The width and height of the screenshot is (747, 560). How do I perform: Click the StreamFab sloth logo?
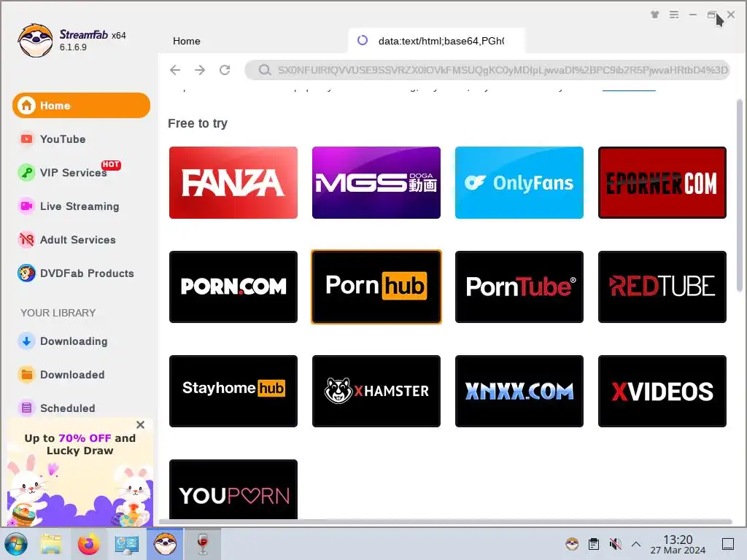click(35, 41)
